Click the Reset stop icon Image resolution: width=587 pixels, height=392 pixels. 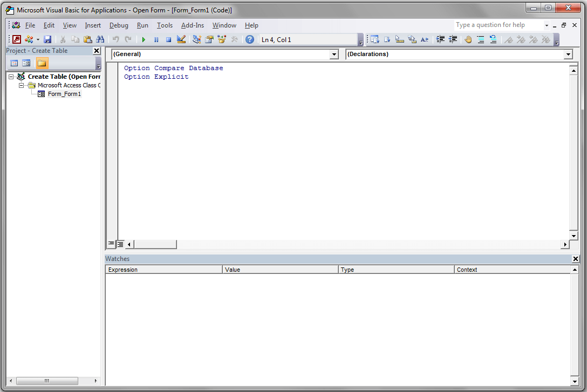(x=168, y=39)
